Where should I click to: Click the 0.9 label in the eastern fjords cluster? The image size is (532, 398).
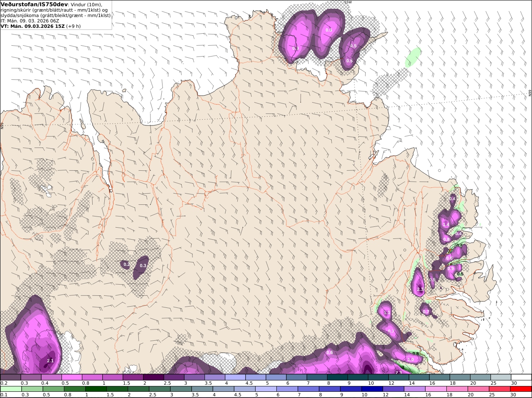(451, 269)
